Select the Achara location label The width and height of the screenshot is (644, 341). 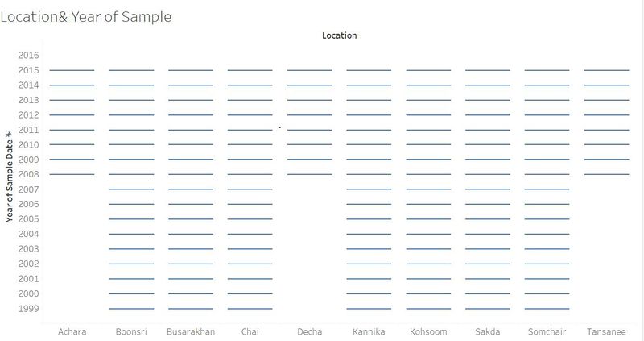click(x=72, y=331)
